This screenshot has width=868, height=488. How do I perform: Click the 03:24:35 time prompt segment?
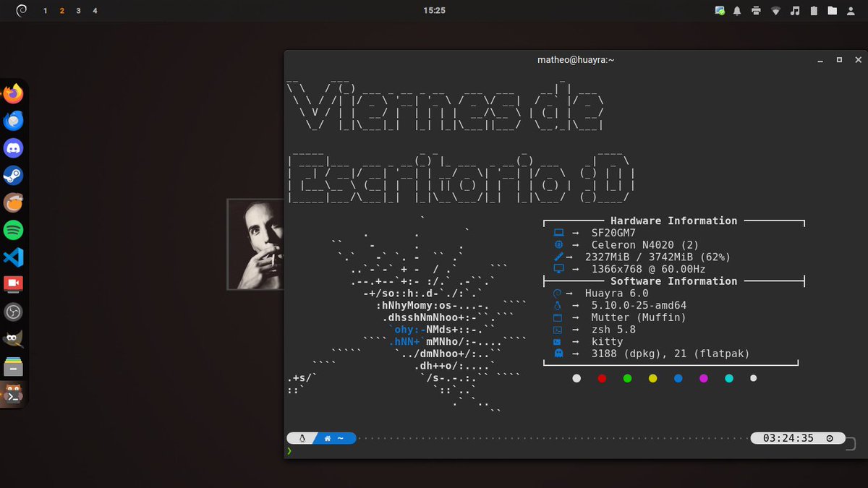tap(797, 438)
